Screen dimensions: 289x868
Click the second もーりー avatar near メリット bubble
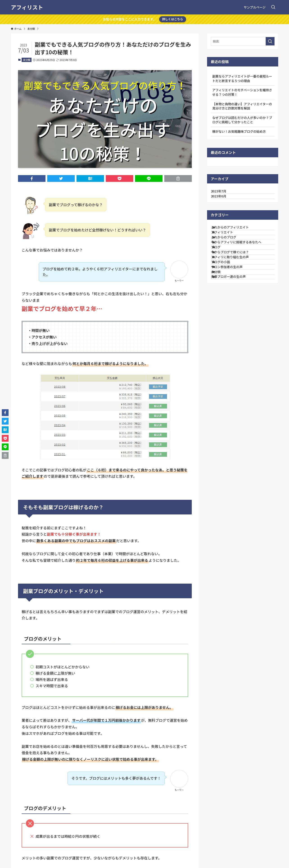(179, 779)
